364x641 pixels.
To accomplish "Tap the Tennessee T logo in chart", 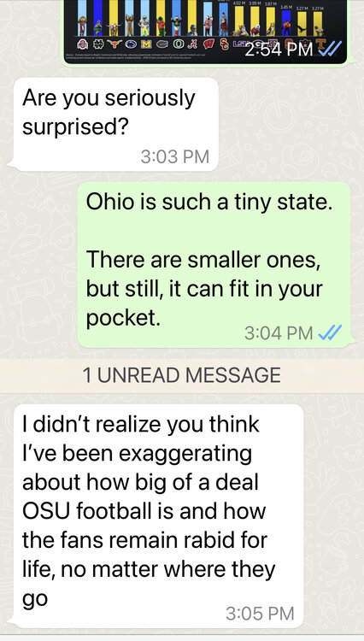I will 320,44.
